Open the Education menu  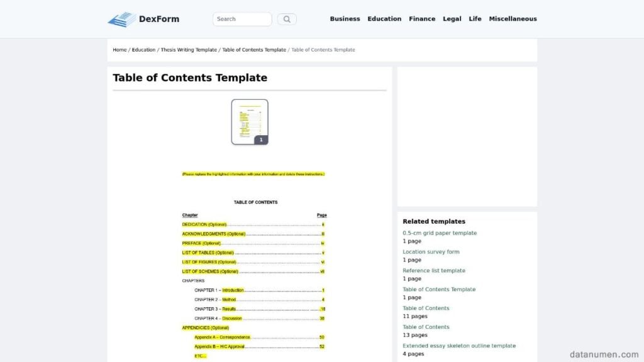(x=384, y=19)
